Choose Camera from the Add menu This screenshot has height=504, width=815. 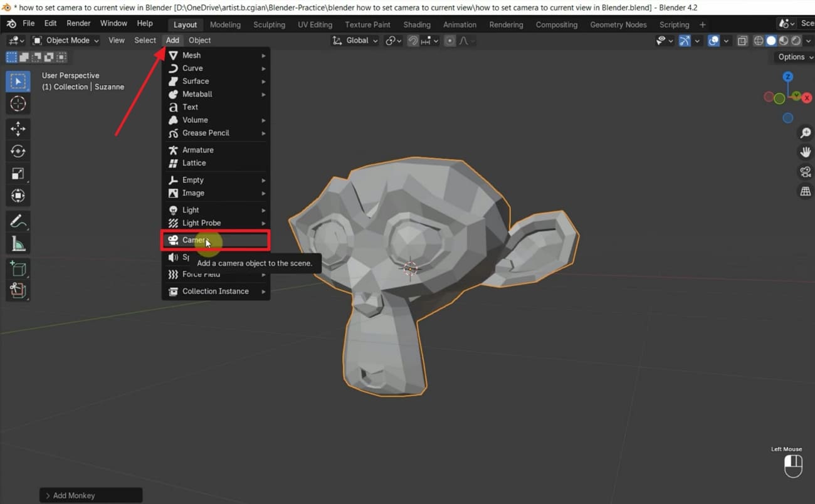216,240
